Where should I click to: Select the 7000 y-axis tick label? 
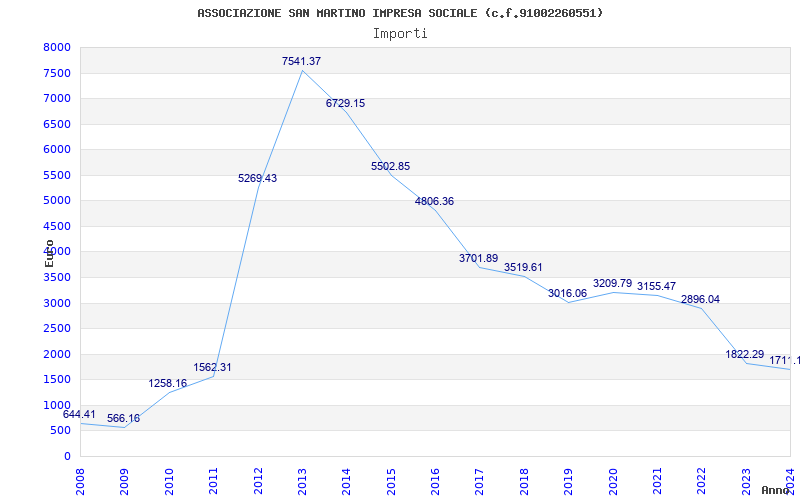[x=57, y=98]
